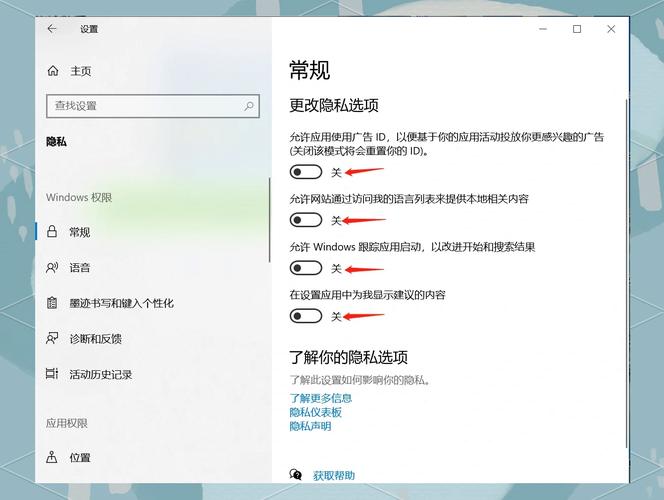Click the sidebar vertical scrollbar
Screen dimensions: 664x500
tap(269, 220)
